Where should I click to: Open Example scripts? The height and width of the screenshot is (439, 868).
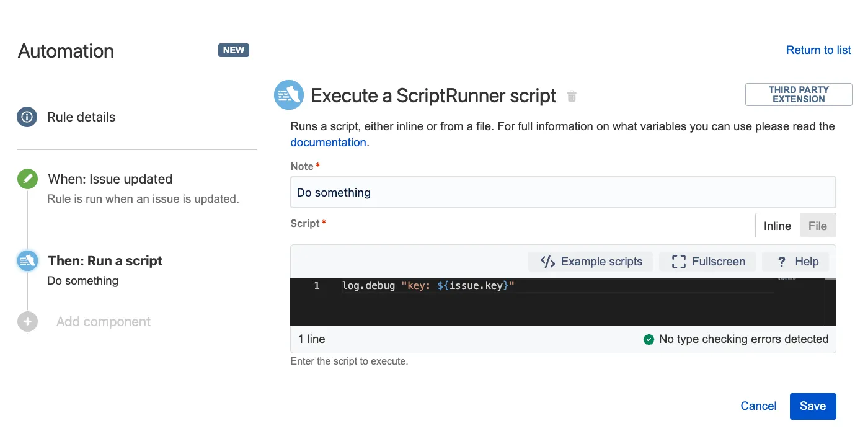click(x=591, y=262)
